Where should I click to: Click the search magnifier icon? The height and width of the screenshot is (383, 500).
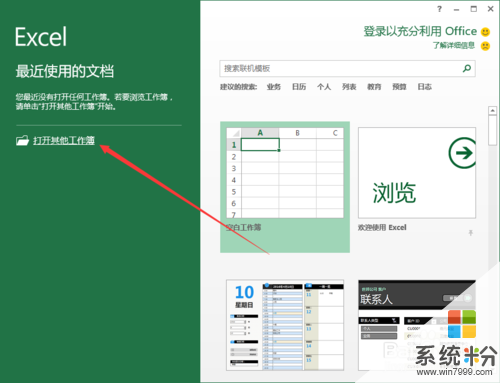[x=467, y=68]
